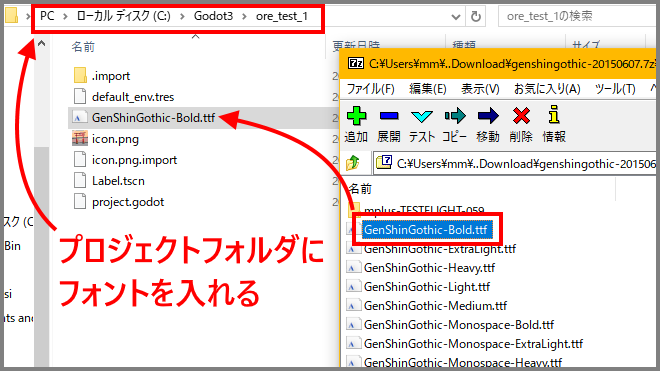
Task: Click the 7-Zip path address field
Action: (516, 163)
